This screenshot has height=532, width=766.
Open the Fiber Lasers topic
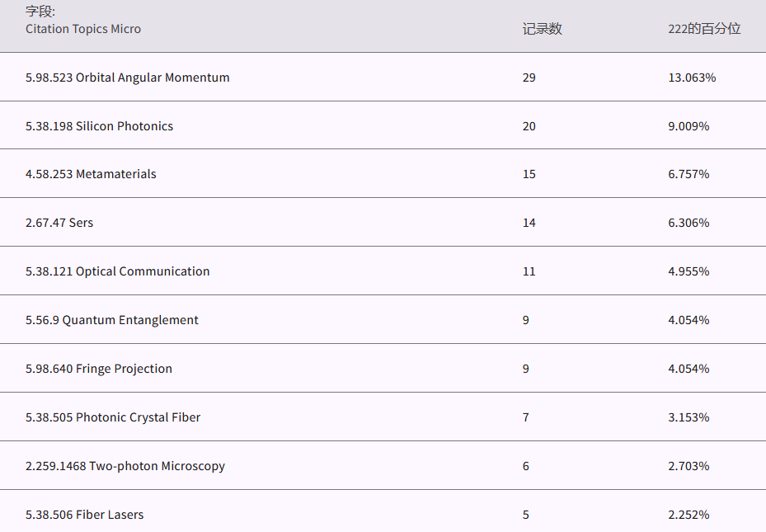pos(85,515)
